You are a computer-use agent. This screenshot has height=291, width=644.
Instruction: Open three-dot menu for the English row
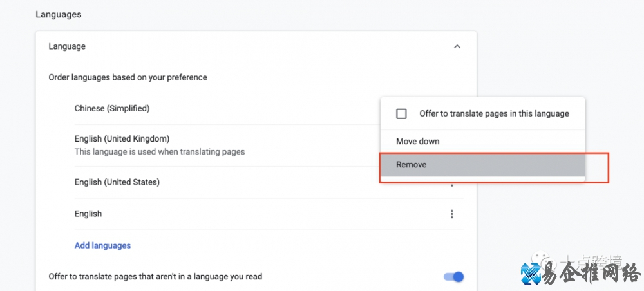[x=452, y=214]
